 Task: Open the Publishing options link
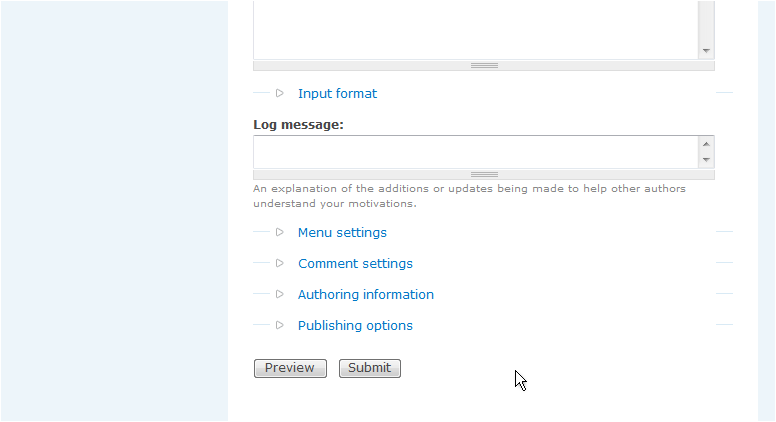(x=355, y=326)
